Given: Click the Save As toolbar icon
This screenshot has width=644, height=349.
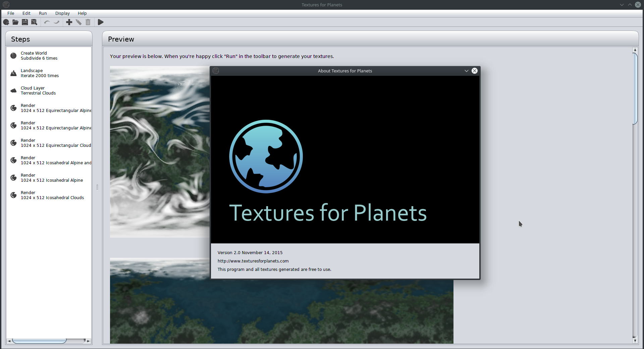Looking at the screenshot, I should click(34, 22).
